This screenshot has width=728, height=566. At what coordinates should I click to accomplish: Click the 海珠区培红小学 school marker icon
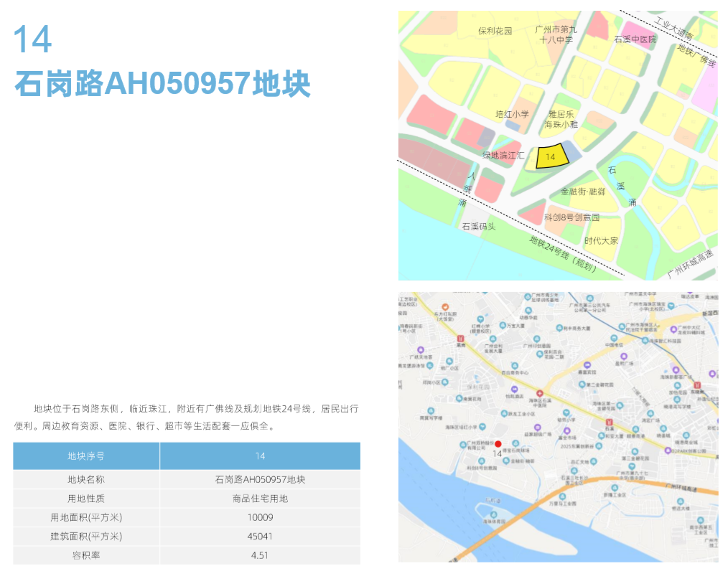[482, 426]
